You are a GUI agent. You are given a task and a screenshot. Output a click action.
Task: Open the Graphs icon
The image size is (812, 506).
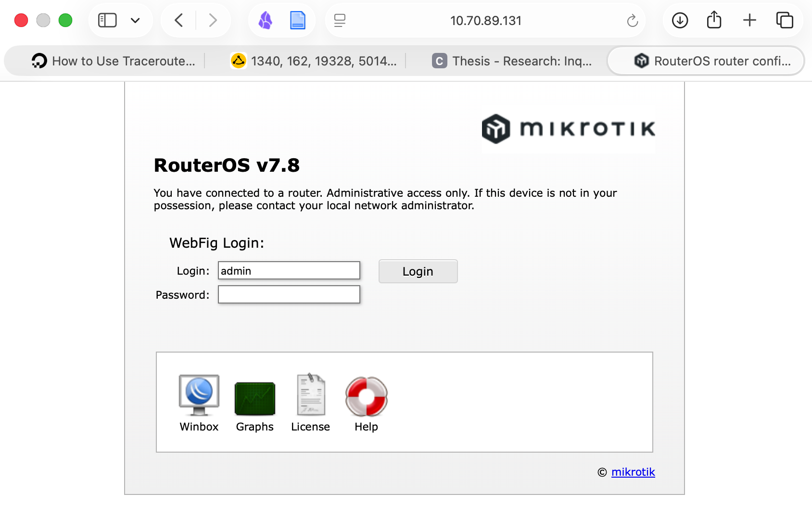click(255, 398)
